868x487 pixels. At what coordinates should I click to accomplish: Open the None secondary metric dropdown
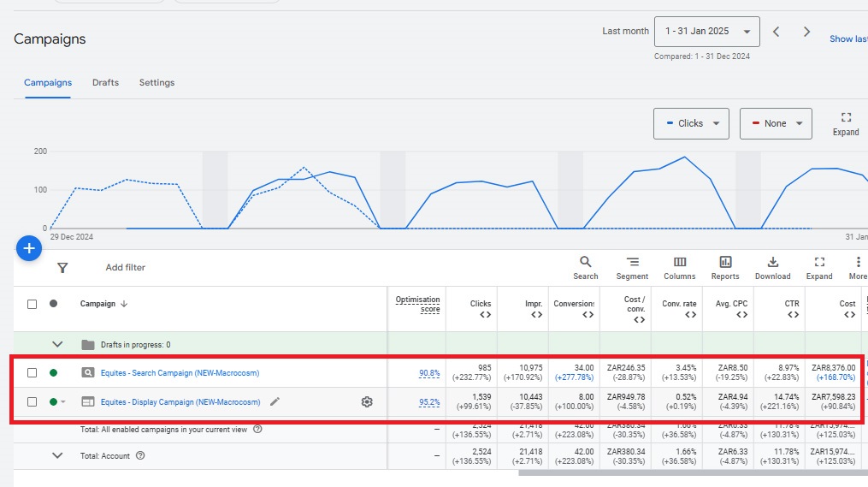click(x=775, y=123)
